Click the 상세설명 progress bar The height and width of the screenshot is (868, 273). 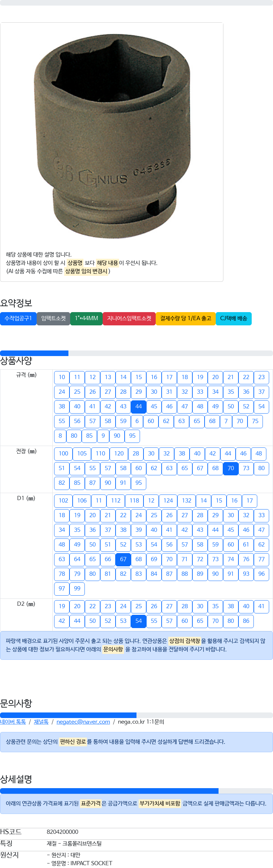coord(136,791)
